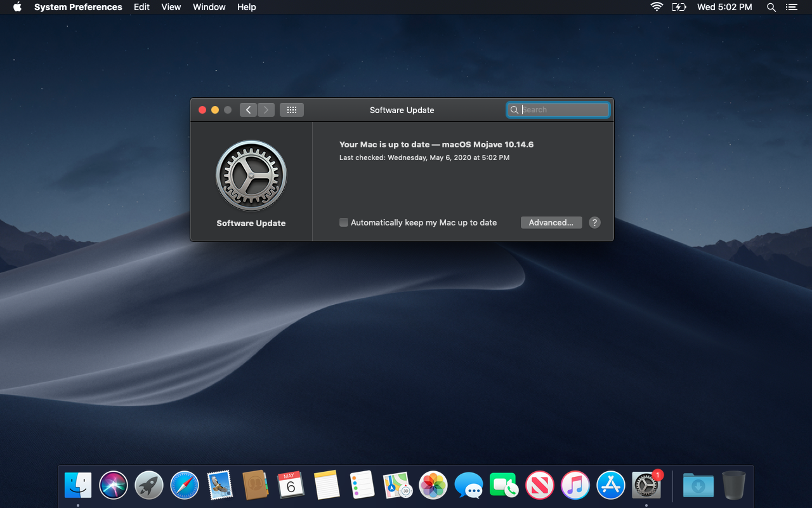Open Photos pinwheel icon in Dock
812x508 pixels.
[433, 486]
